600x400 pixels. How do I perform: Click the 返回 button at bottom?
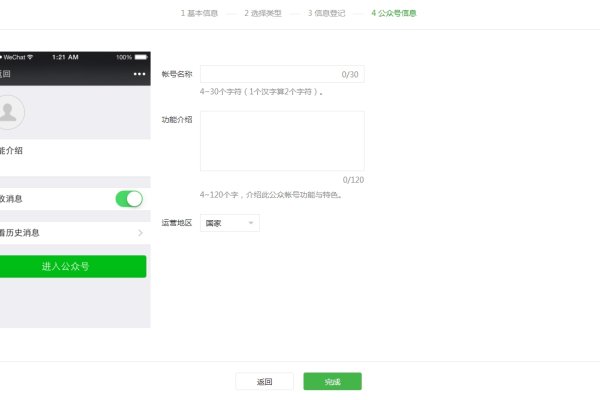pyautogui.click(x=264, y=381)
